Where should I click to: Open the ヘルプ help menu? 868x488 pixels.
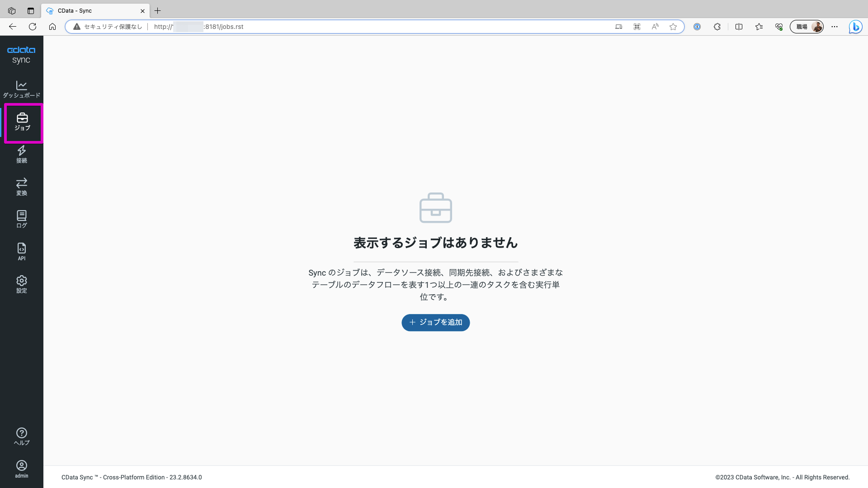(21, 436)
